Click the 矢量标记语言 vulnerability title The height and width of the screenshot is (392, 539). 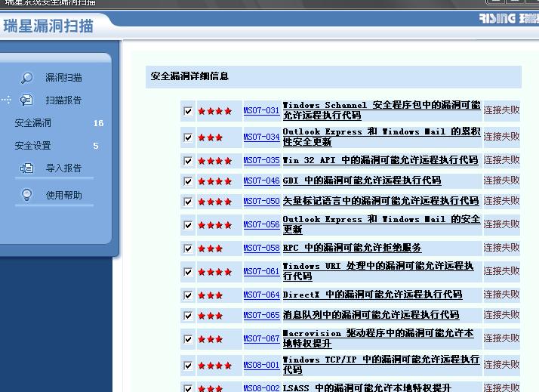(380, 201)
